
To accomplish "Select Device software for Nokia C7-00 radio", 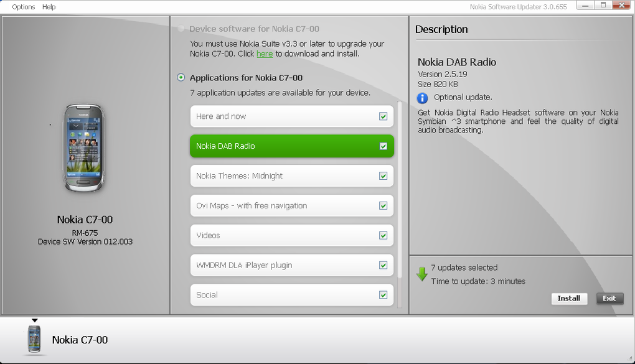I will [181, 29].
